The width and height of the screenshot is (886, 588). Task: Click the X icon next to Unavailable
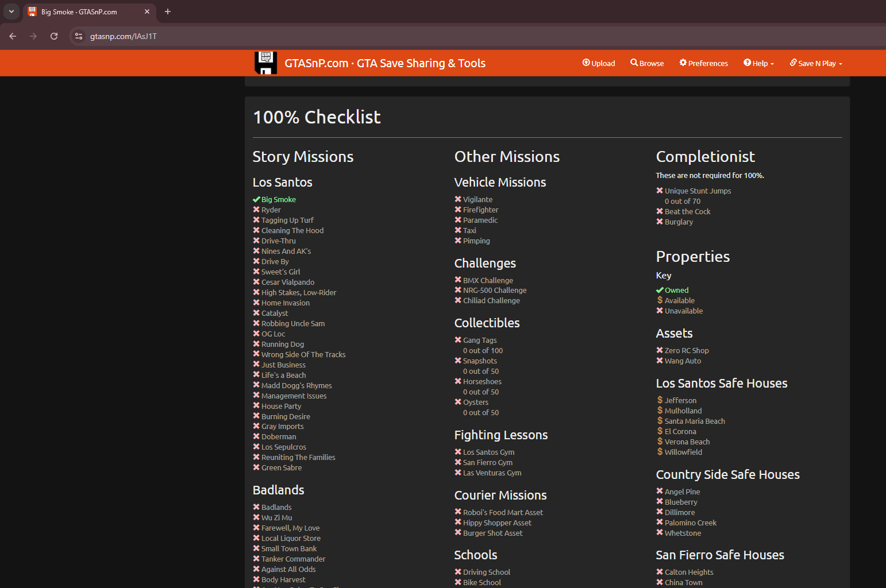click(x=660, y=311)
